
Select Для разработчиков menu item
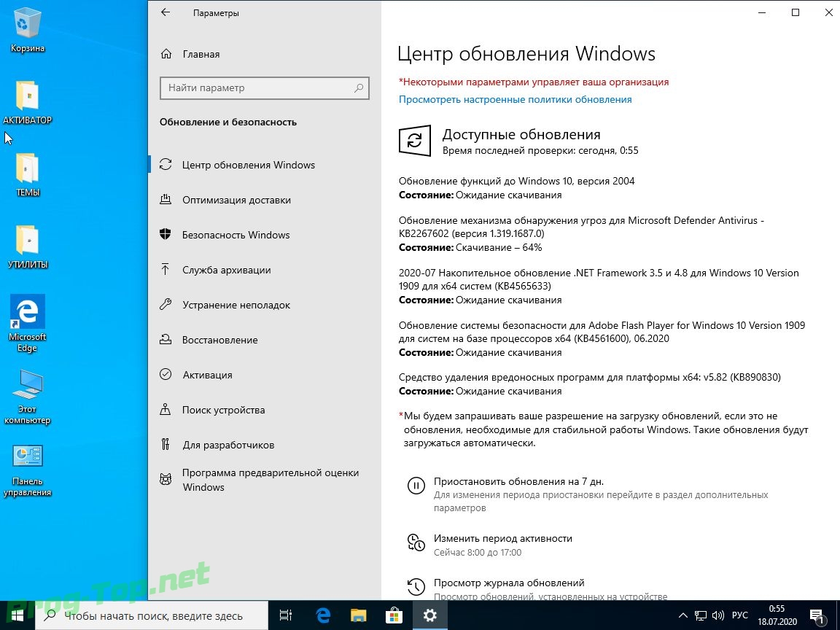[x=264, y=444]
